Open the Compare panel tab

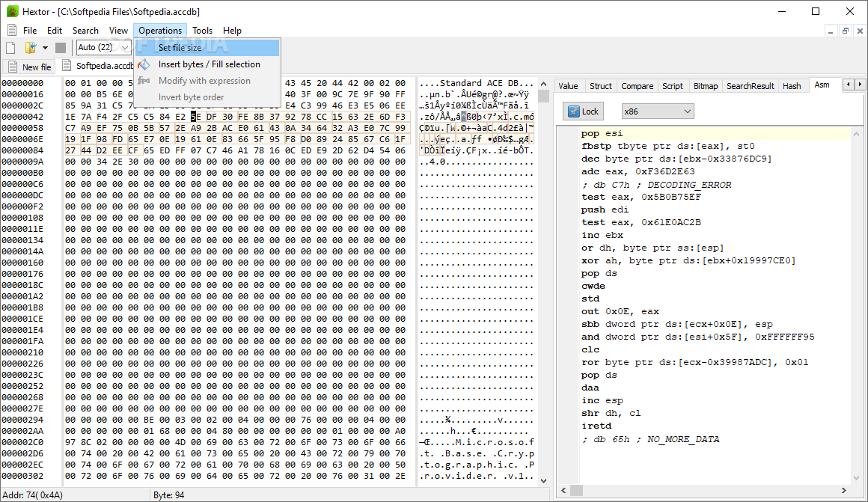(x=638, y=86)
